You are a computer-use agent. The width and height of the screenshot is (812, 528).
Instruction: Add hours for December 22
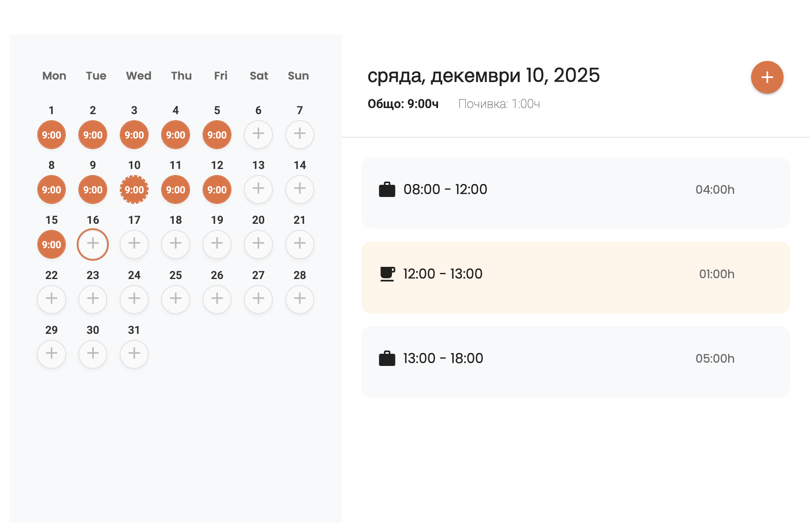tap(52, 299)
